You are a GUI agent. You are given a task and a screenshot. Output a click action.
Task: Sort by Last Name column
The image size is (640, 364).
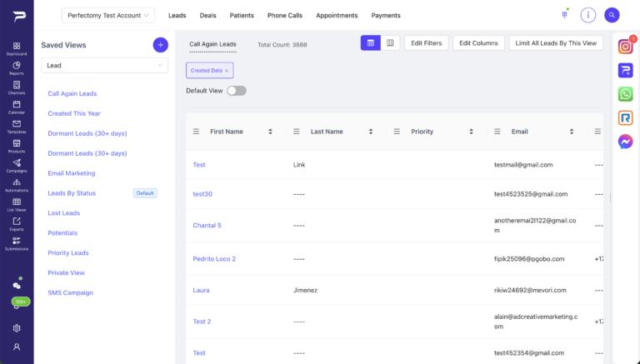click(371, 132)
